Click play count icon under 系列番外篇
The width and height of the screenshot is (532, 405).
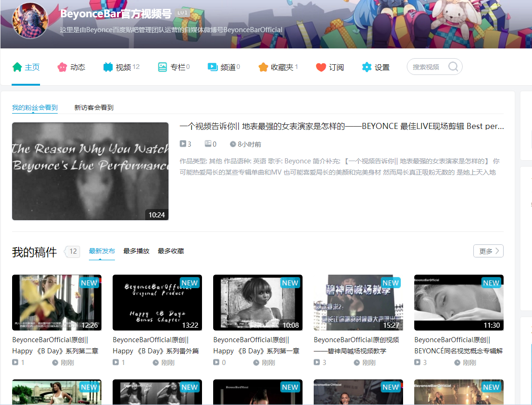116,362
